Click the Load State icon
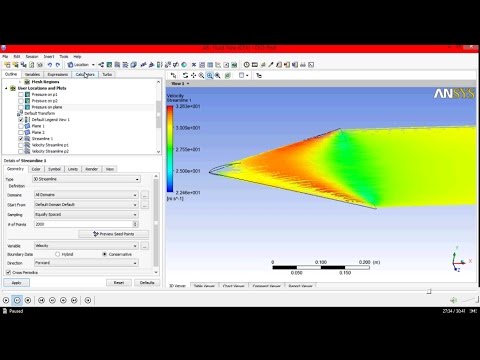The image size is (480, 360). pyautogui.click(x=15, y=65)
